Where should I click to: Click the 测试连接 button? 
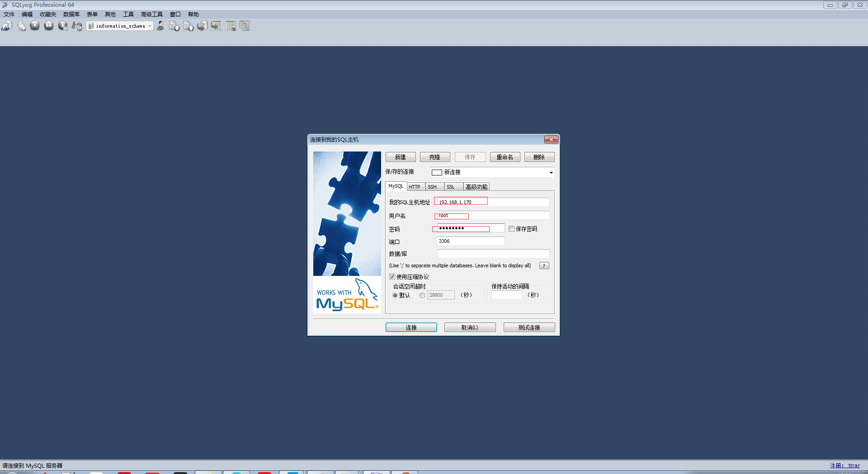(x=529, y=327)
